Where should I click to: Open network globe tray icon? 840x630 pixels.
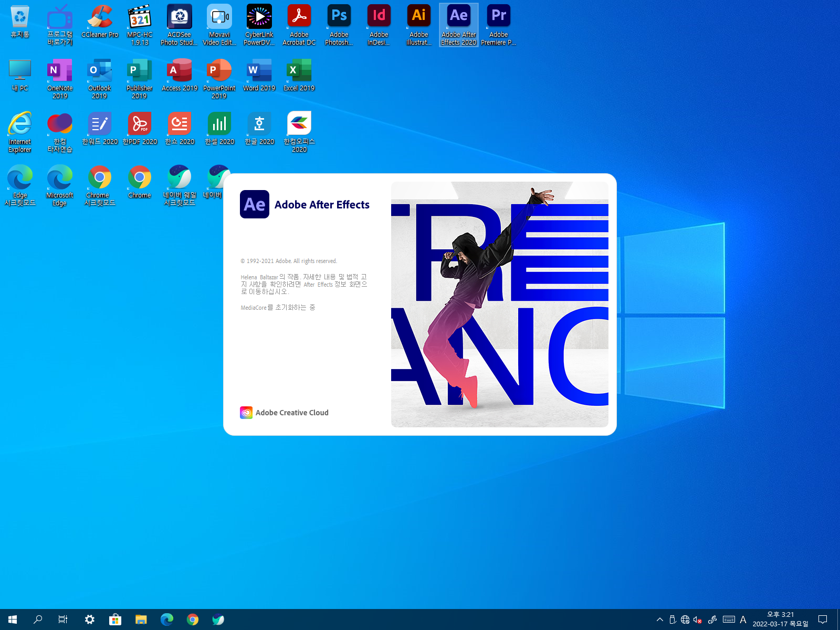tap(685, 619)
